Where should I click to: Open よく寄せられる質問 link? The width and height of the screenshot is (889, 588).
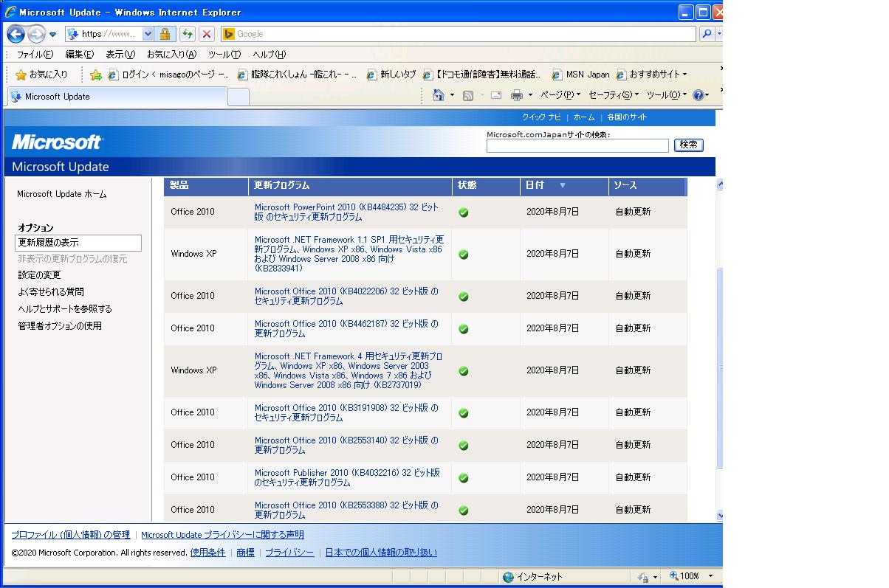51,292
